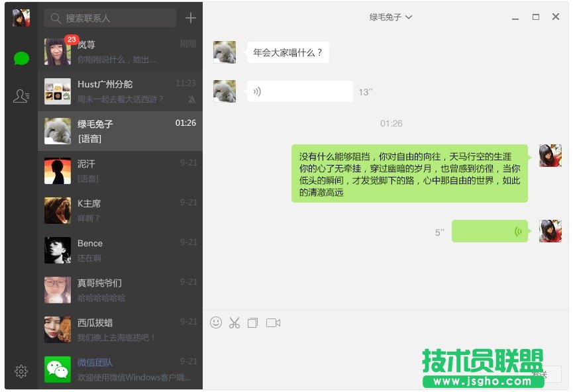Open the Hust广州分舵 group chat
Screen dimensions: 573x392
click(120, 91)
